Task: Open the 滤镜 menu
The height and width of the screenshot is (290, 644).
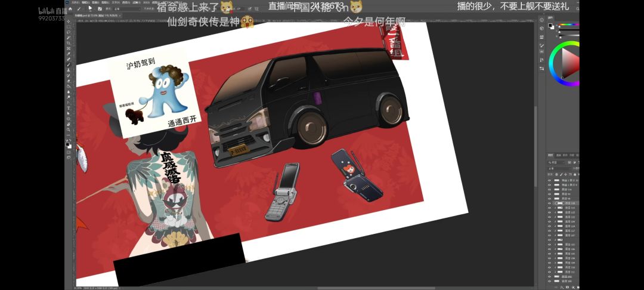Action: click(137, 2)
